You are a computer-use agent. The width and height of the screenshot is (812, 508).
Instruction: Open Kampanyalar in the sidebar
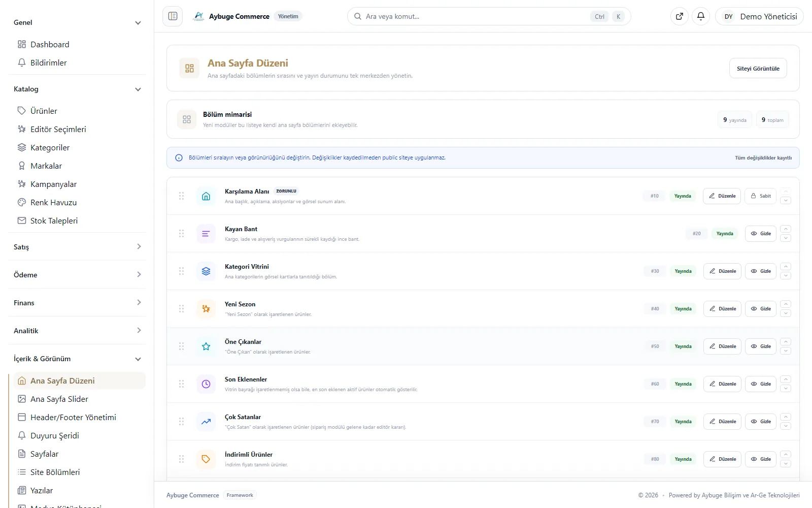pyautogui.click(x=79, y=184)
